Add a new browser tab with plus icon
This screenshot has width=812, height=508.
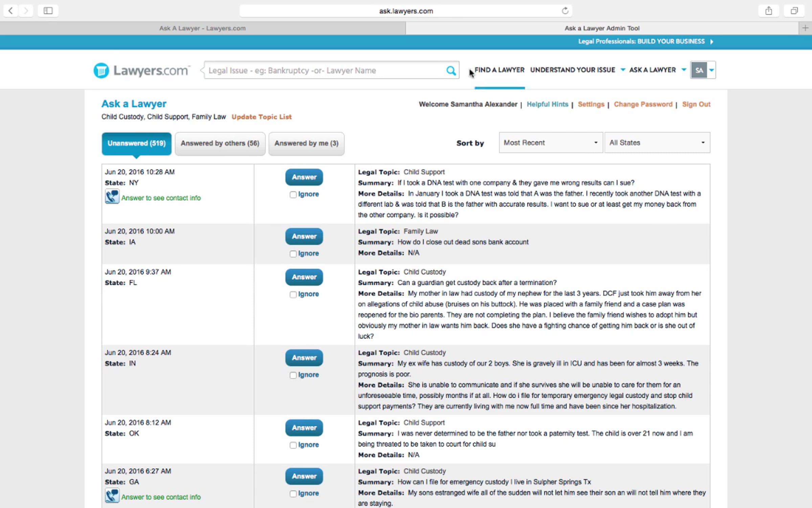click(805, 28)
